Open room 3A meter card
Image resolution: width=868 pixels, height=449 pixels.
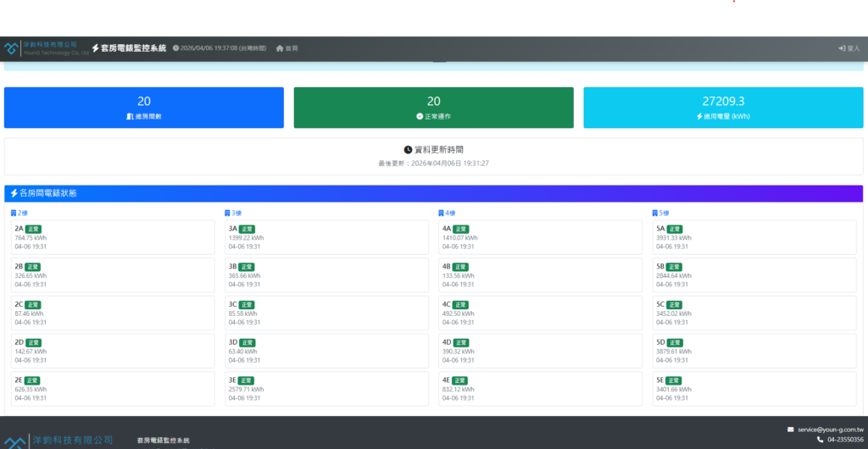326,237
